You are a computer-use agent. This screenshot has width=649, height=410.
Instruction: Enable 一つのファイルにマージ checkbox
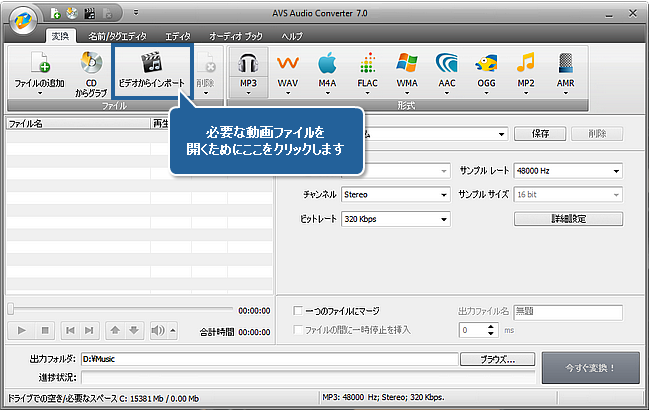click(x=298, y=310)
